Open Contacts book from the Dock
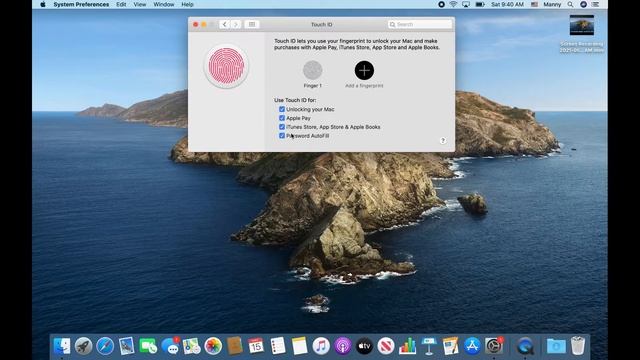 pos(235,346)
